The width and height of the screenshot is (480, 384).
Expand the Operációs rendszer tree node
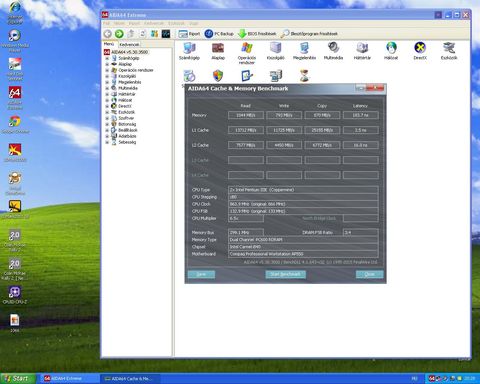[107, 70]
